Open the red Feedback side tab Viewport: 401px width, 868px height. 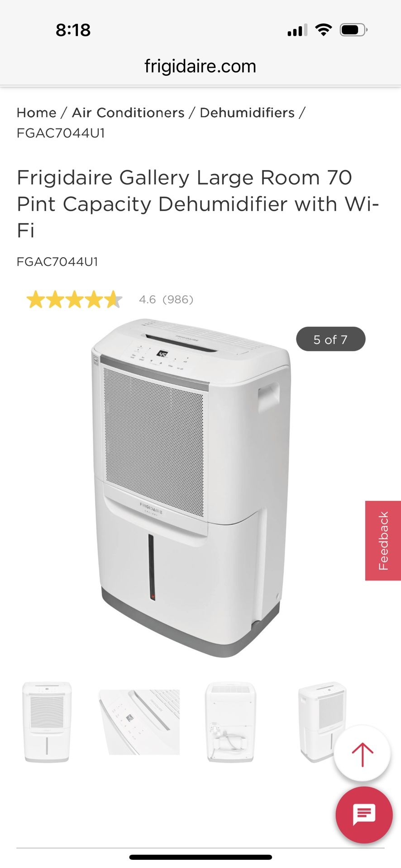tap(383, 541)
